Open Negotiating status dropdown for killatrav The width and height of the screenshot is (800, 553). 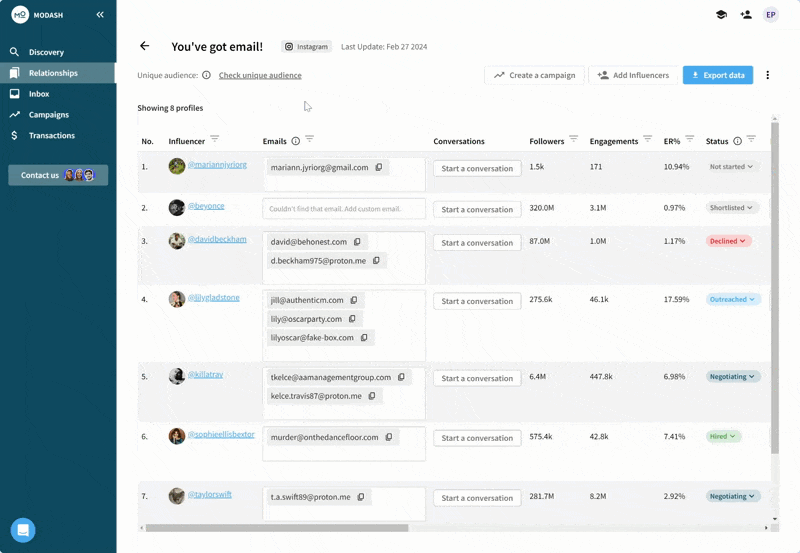pos(733,376)
